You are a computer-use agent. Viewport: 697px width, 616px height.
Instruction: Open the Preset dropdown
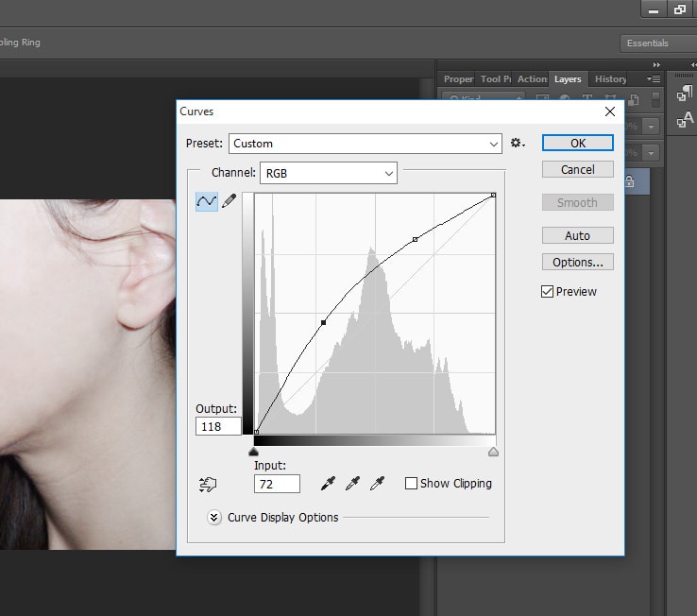point(365,144)
